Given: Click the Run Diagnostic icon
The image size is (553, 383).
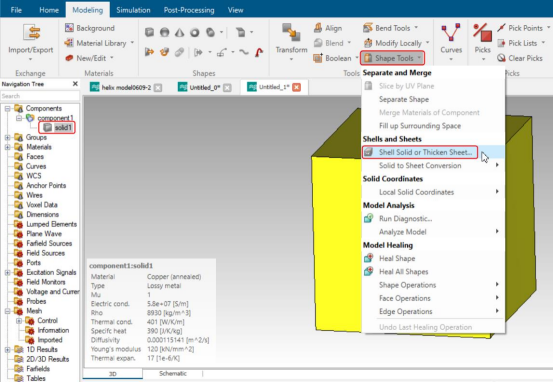Looking at the screenshot, I should 369,218.
